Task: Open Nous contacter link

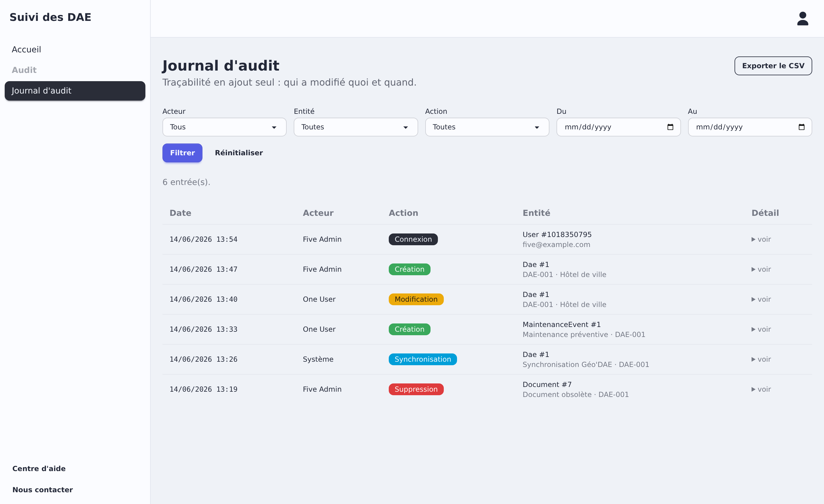Action: [42, 490]
